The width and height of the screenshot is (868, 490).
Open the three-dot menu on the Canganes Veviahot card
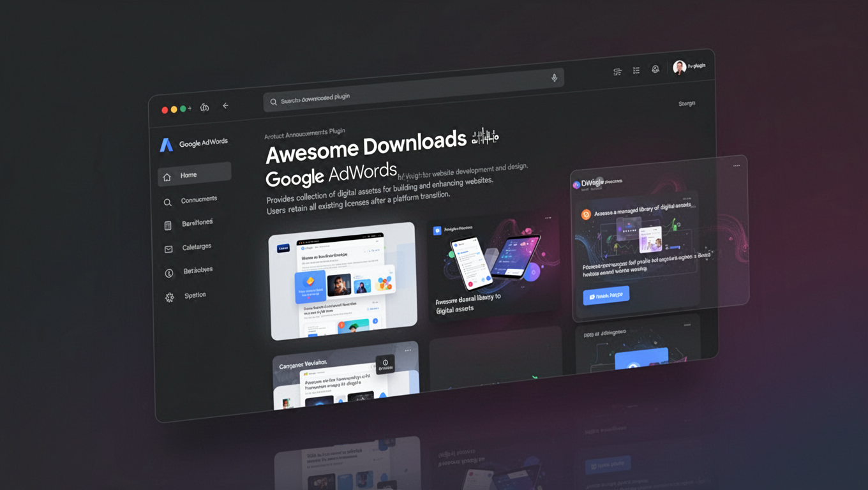click(x=408, y=350)
